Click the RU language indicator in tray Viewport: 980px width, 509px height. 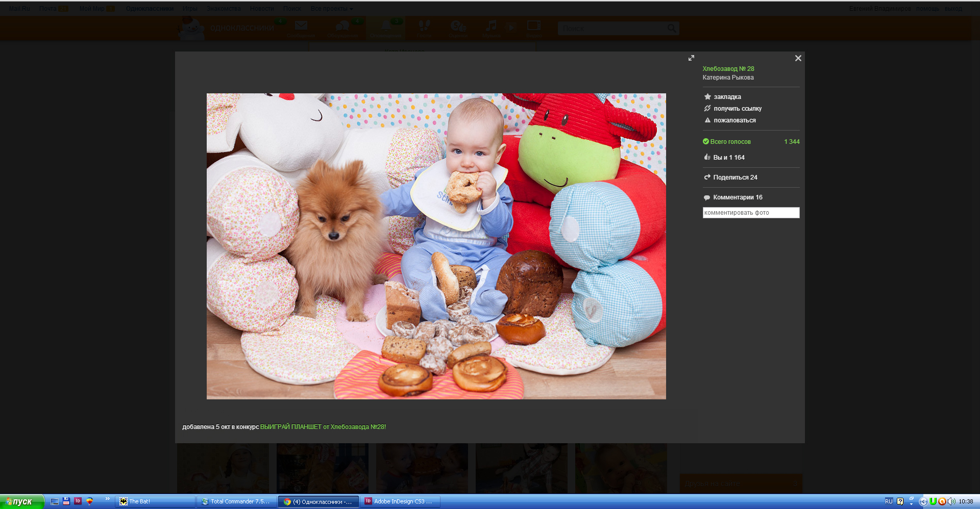[x=889, y=501]
